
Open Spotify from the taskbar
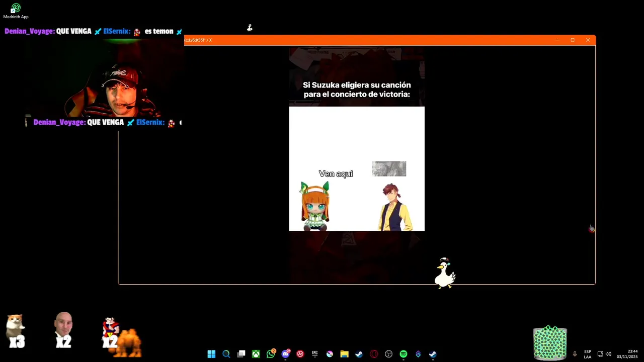(403, 354)
